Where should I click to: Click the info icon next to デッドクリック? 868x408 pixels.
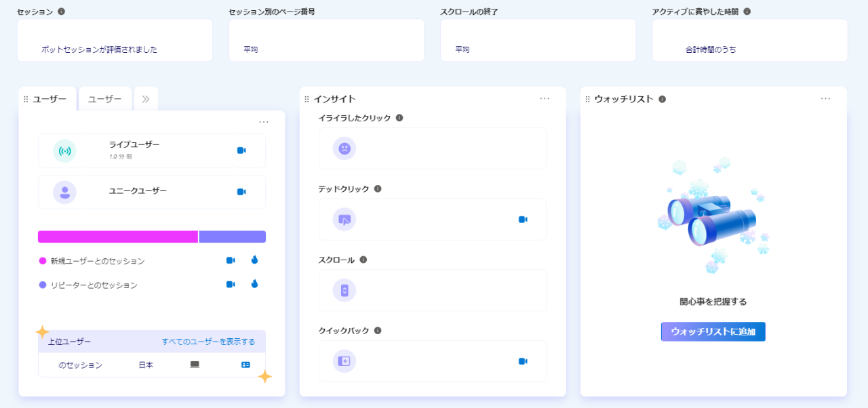click(378, 189)
